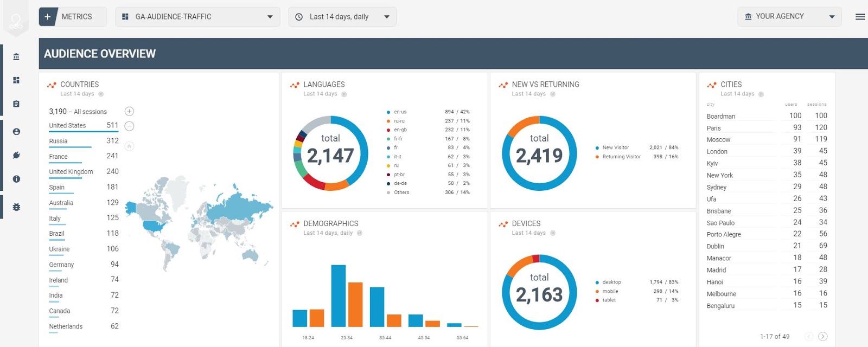Click the Countries widget trend icon
Screen dimensions: 868x347
(x=52, y=85)
